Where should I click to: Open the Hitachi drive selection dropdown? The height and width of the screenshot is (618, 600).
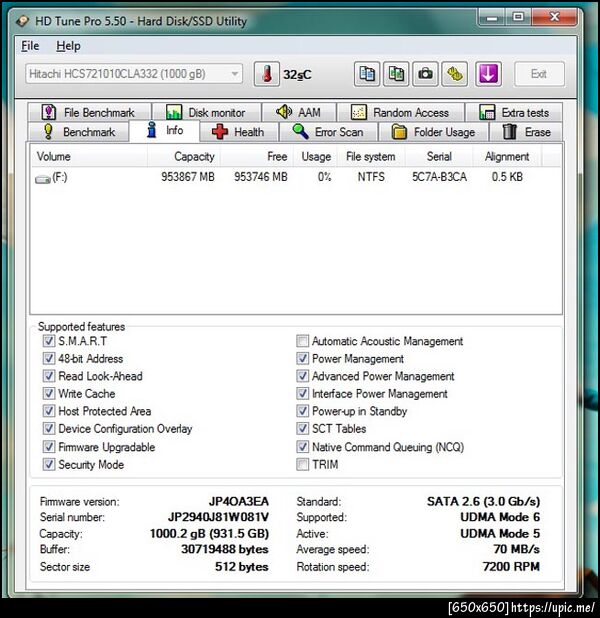[x=134, y=74]
